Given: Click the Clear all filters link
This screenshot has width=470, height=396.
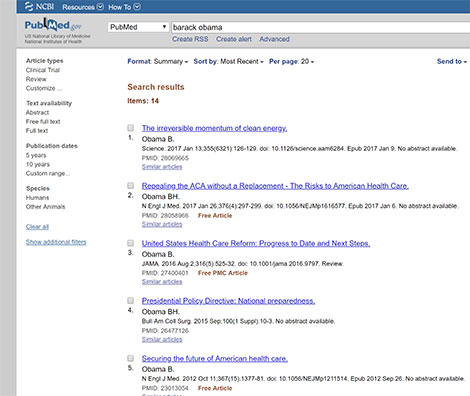Looking at the screenshot, I should [x=37, y=227].
